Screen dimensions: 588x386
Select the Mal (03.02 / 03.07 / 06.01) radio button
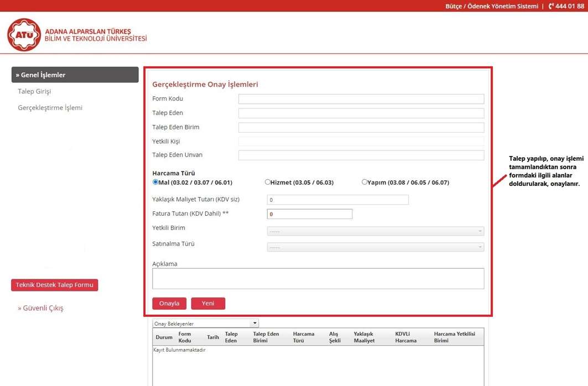(x=155, y=182)
